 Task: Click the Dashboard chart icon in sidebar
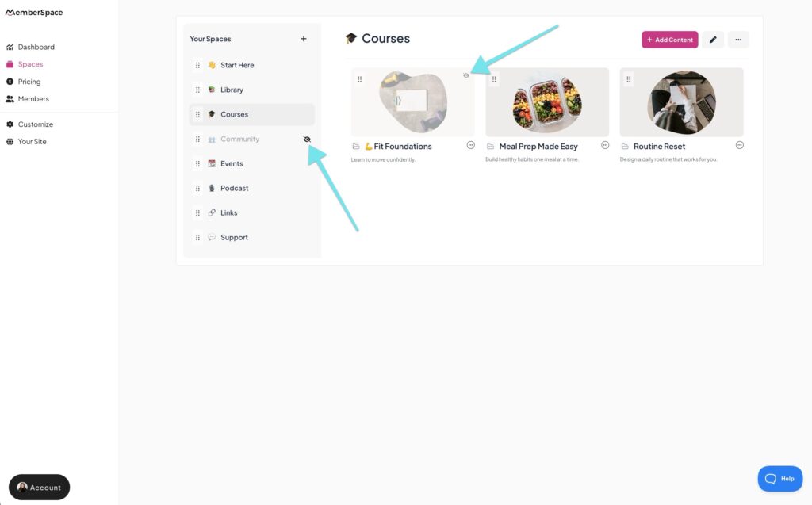coord(10,48)
